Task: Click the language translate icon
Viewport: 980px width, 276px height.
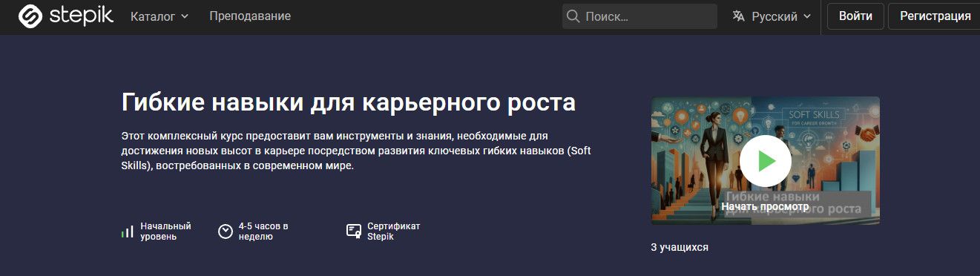Action: coord(738,16)
